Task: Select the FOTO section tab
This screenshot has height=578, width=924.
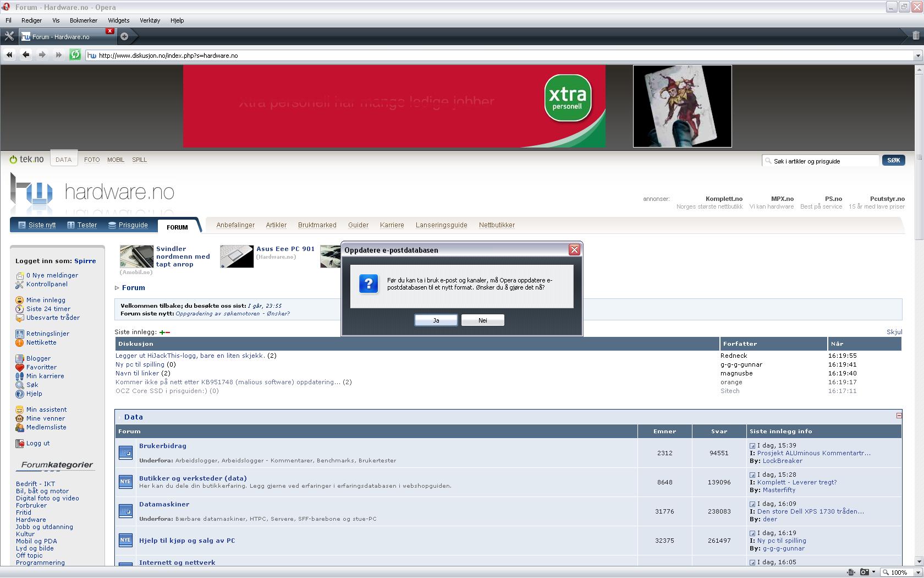Action: [92, 160]
